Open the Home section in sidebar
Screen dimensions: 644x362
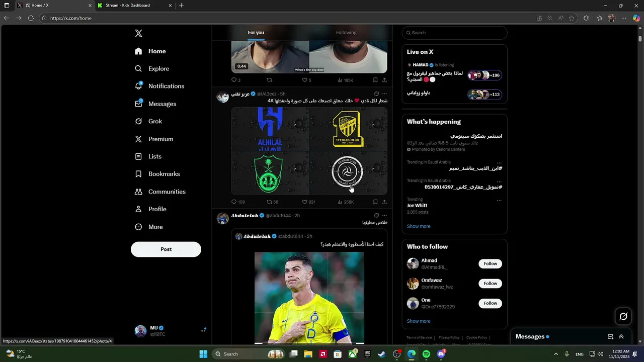[150, 51]
